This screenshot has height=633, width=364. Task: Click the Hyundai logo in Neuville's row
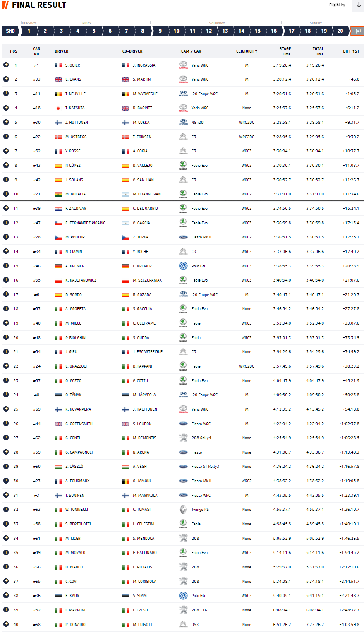(183, 94)
